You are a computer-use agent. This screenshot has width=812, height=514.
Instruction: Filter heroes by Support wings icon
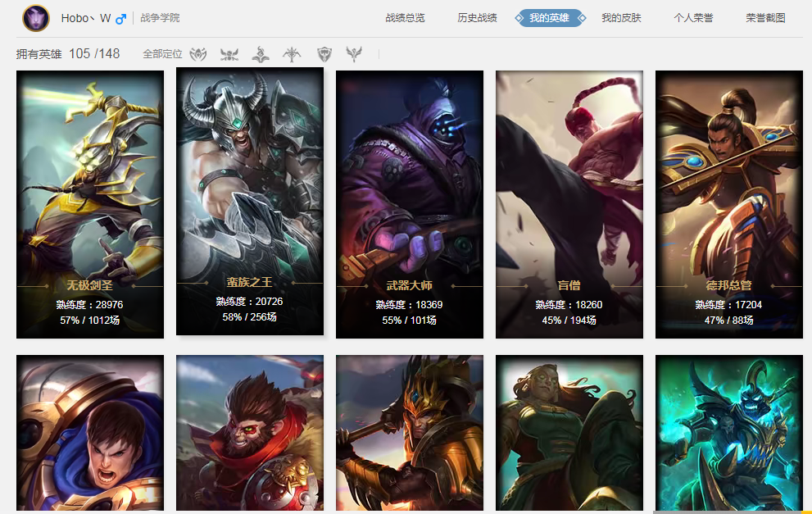pyautogui.click(x=354, y=54)
